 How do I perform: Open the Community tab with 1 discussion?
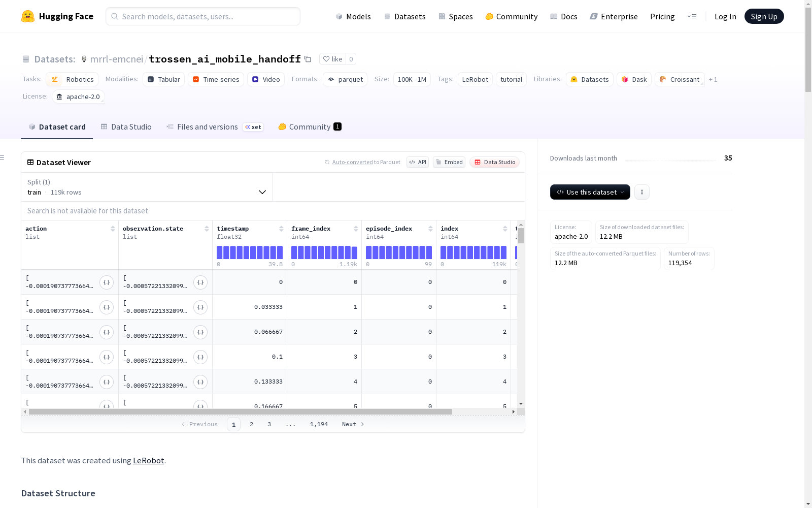click(310, 127)
